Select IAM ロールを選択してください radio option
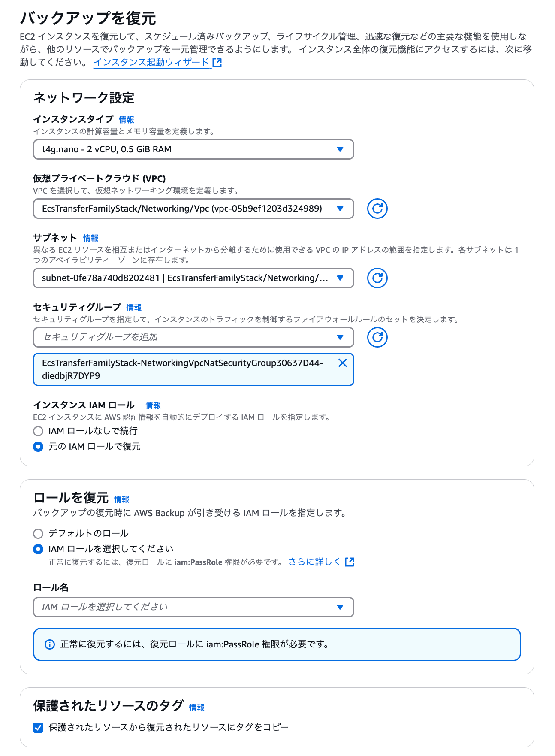This screenshot has width=555, height=756. coord(38,549)
